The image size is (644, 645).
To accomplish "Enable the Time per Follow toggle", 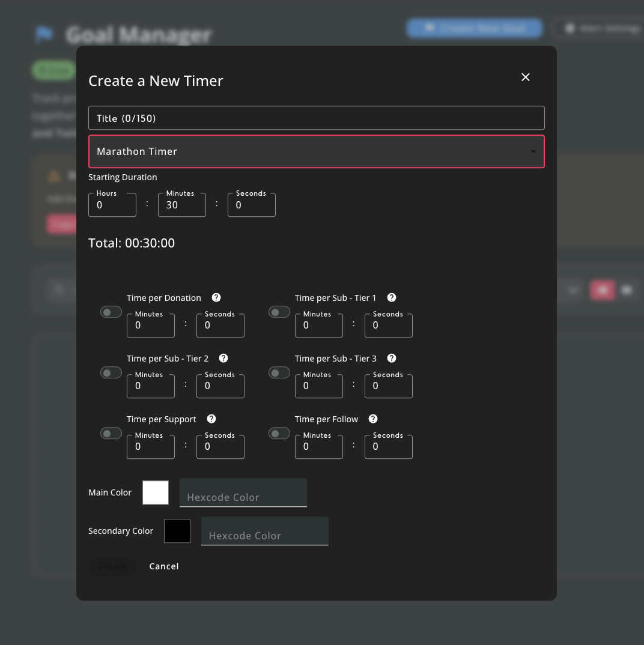I will coord(279,433).
